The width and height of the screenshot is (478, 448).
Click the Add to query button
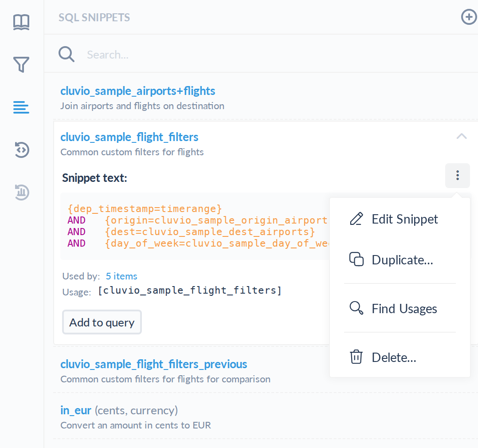click(102, 322)
